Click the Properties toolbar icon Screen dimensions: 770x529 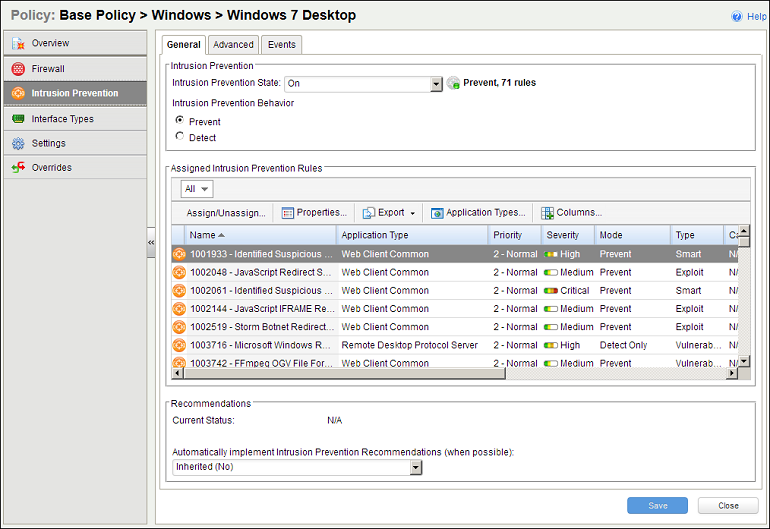pos(288,213)
